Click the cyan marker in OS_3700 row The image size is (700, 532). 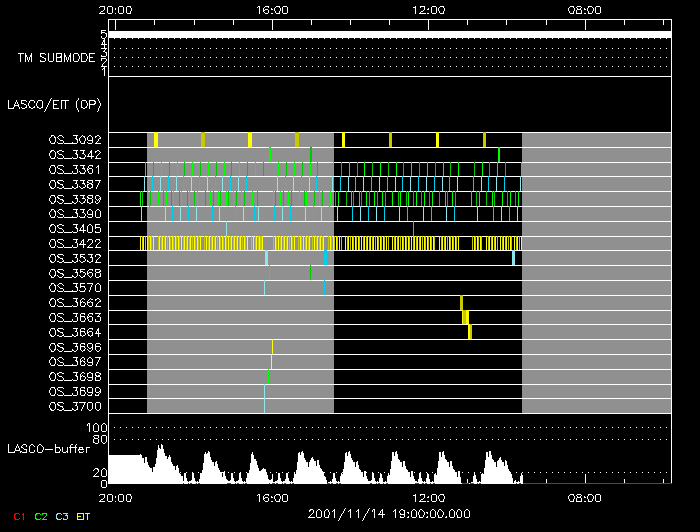[x=265, y=406]
